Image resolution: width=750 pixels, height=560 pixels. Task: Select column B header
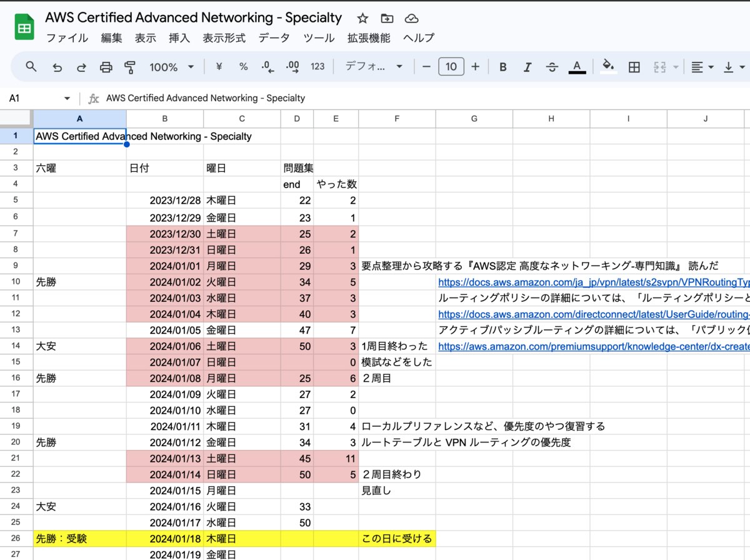[x=165, y=119]
